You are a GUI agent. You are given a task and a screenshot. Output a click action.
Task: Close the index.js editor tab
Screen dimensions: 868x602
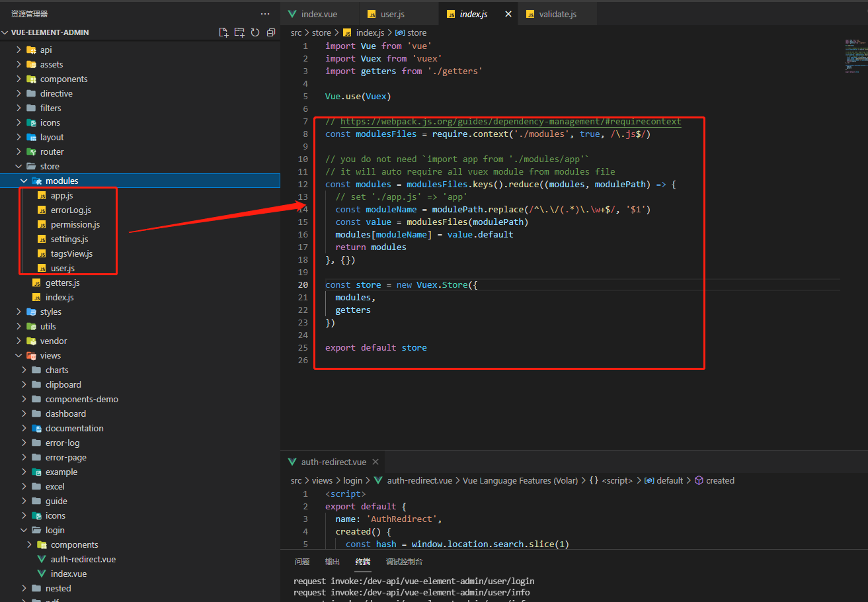(508, 14)
